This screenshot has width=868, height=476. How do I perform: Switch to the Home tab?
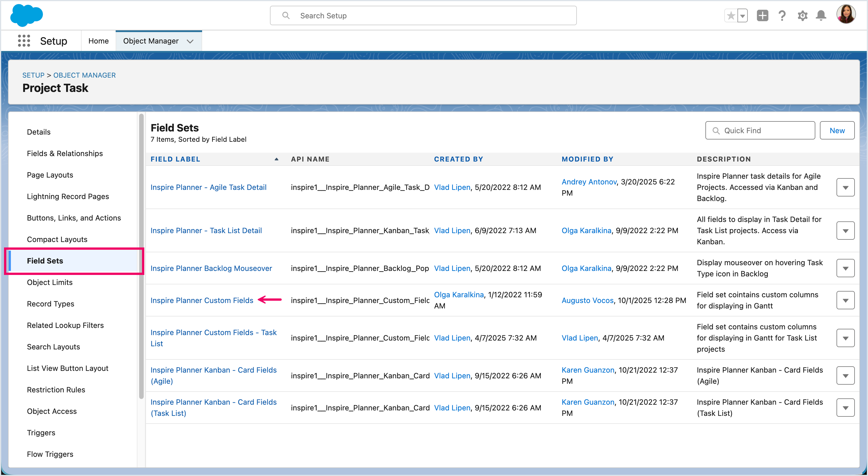tap(98, 41)
